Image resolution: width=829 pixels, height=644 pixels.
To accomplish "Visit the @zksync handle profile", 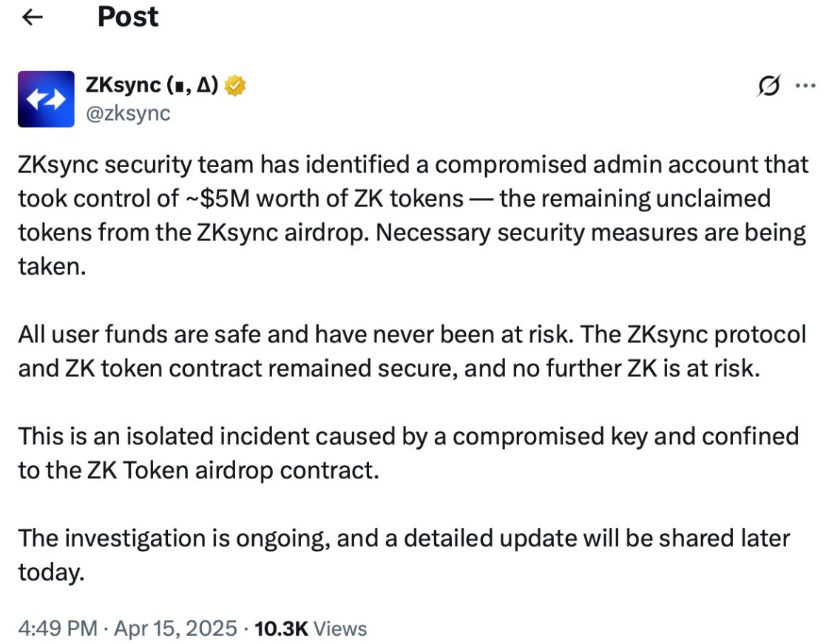I will [x=128, y=113].
